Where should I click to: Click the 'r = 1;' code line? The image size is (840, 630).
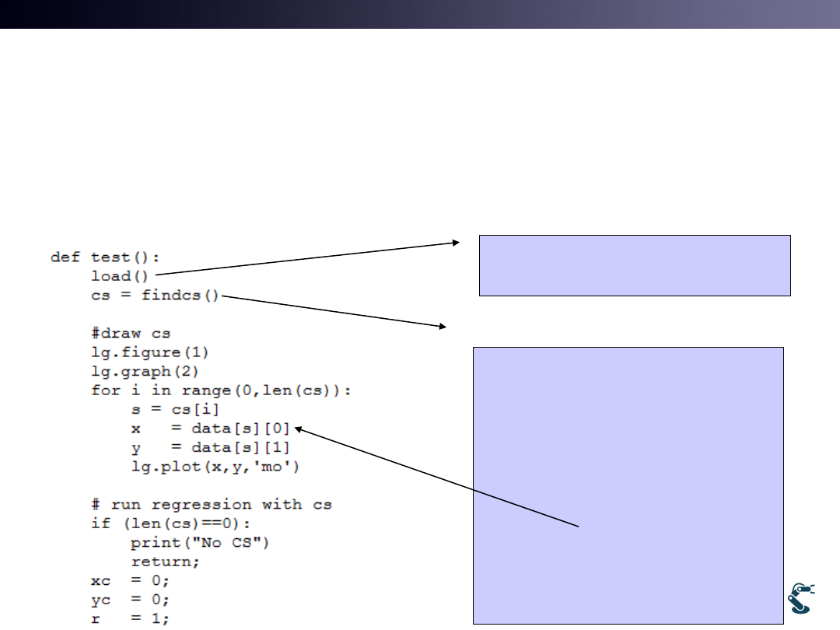click(130, 619)
